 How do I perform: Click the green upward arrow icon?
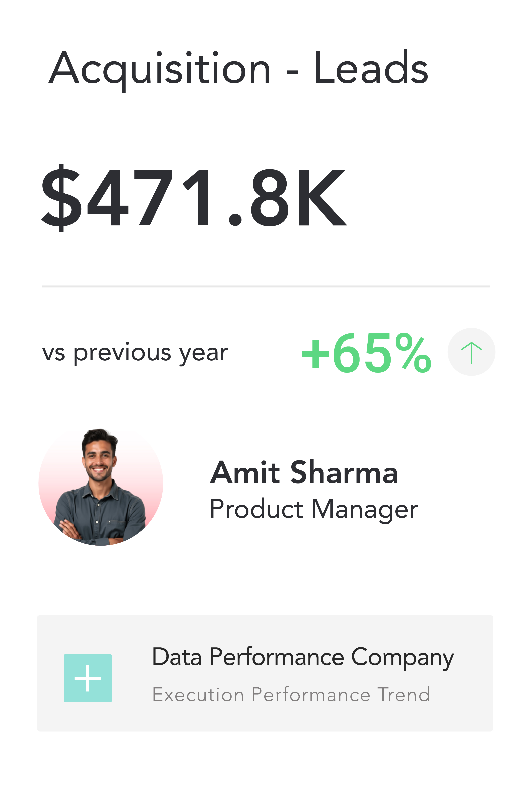471,352
